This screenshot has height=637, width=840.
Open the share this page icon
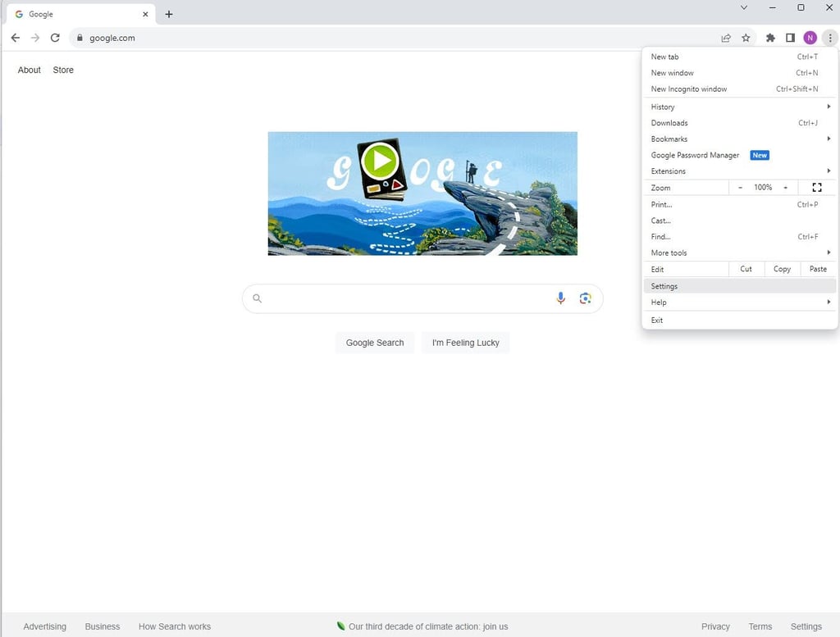[x=726, y=38]
